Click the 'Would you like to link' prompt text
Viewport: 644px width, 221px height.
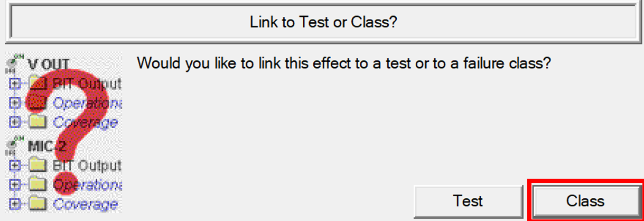[x=344, y=64]
